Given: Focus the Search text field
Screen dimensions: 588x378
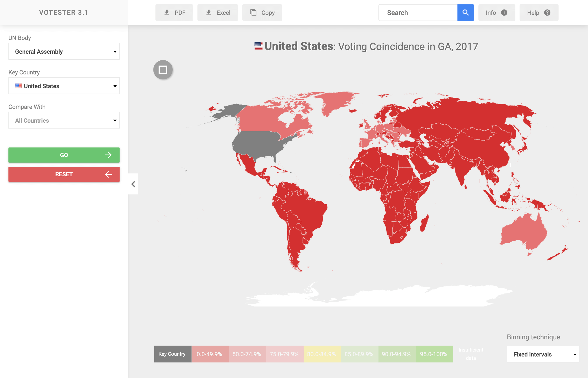Looking at the screenshot, I should tap(418, 12).
